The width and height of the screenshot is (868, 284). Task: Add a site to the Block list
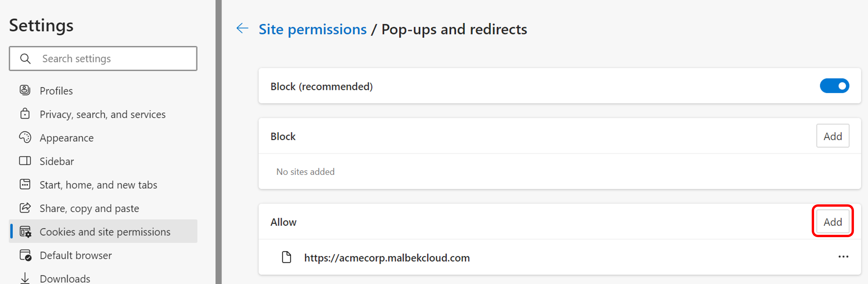click(x=832, y=136)
